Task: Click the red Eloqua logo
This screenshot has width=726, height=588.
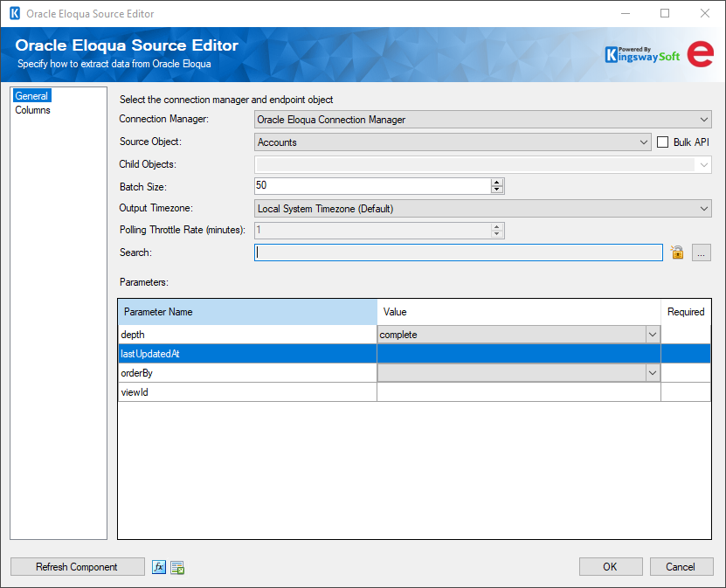Action: coord(700,54)
